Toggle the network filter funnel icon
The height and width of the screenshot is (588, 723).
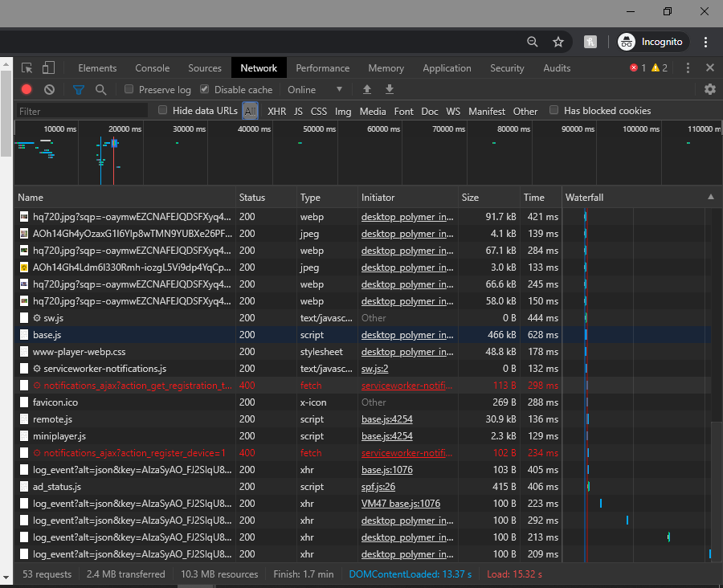tap(79, 90)
